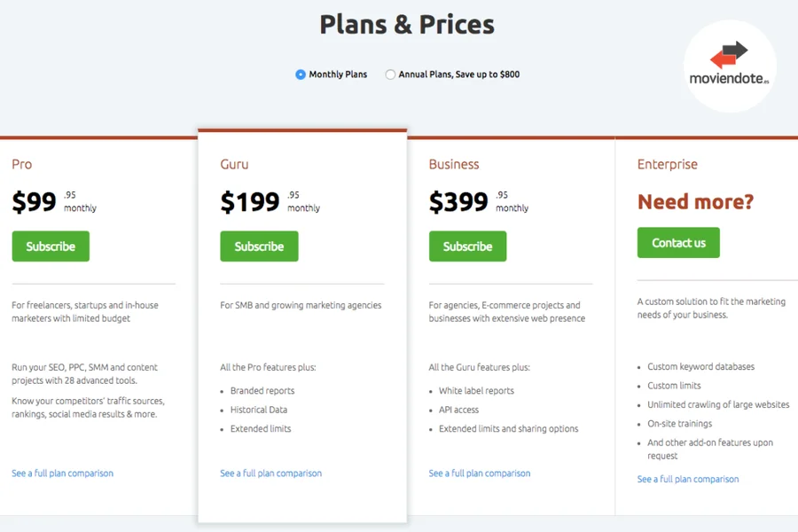Select the Monthly Plans radio button
Image resolution: width=798 pixels, height=532 pixels.
301,74
